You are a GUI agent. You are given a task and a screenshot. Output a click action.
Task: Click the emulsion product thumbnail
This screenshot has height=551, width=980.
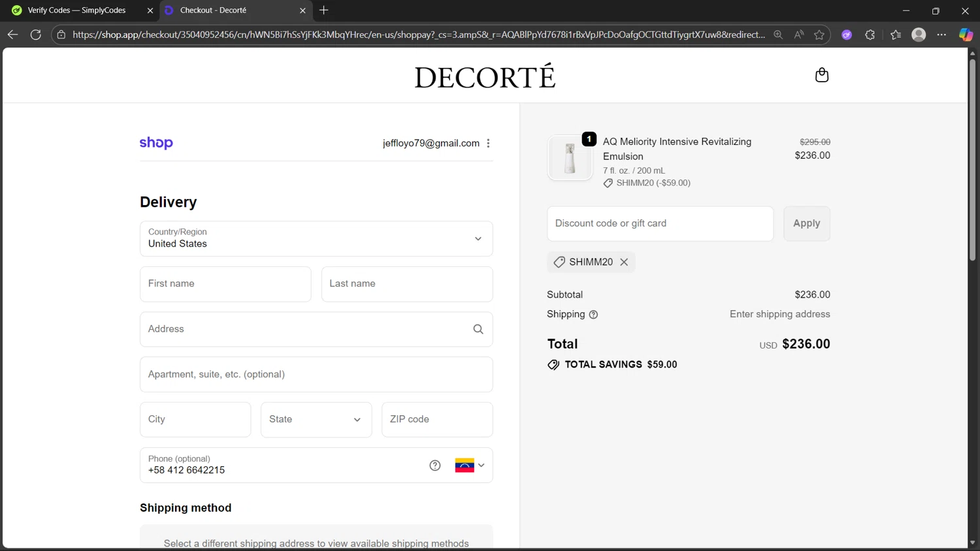(x=570, y=158)
